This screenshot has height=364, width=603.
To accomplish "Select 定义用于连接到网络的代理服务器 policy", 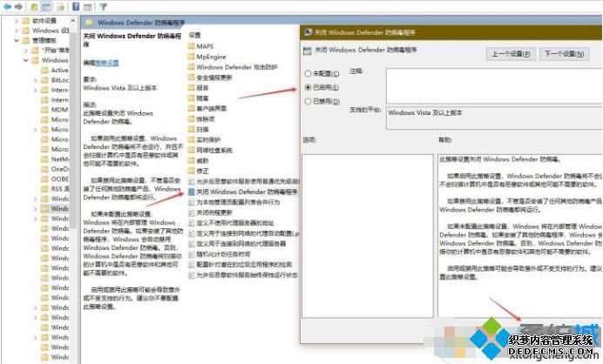I will pos(237,244).
